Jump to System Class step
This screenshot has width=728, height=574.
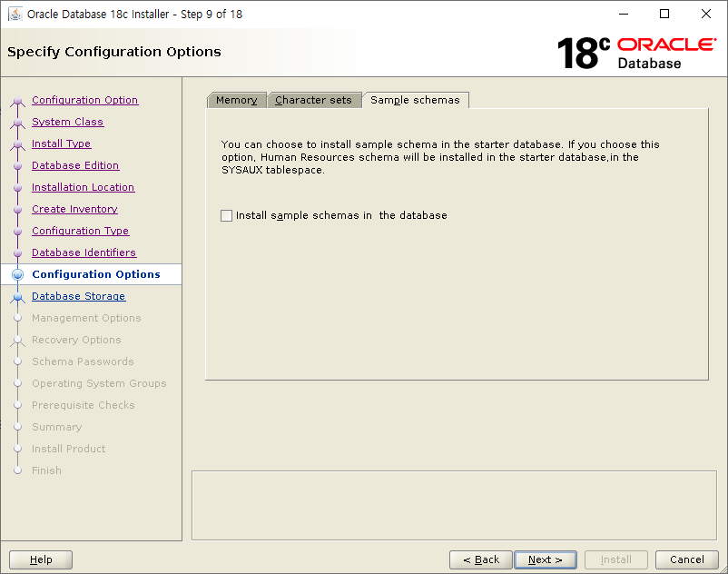click(68, 122)
